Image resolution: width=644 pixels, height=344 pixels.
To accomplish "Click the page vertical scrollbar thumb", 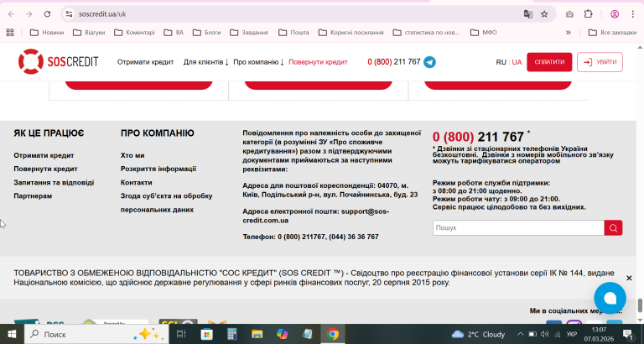I will [640, 305].
